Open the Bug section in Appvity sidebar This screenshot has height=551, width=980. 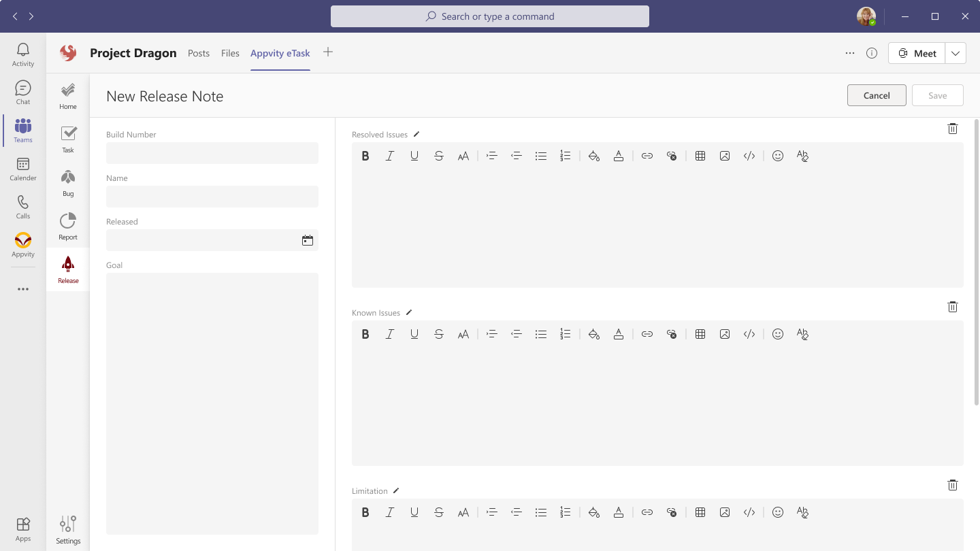click(67, 181)
